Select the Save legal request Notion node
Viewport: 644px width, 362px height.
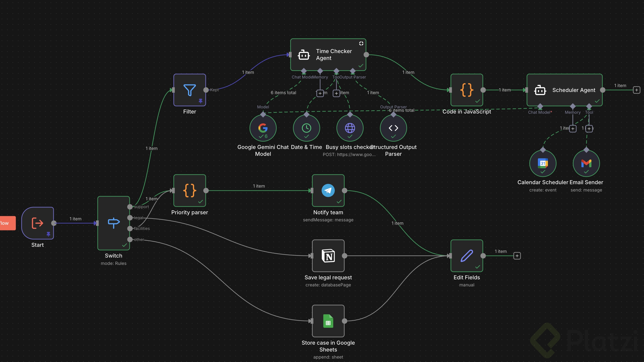(328, 256)
